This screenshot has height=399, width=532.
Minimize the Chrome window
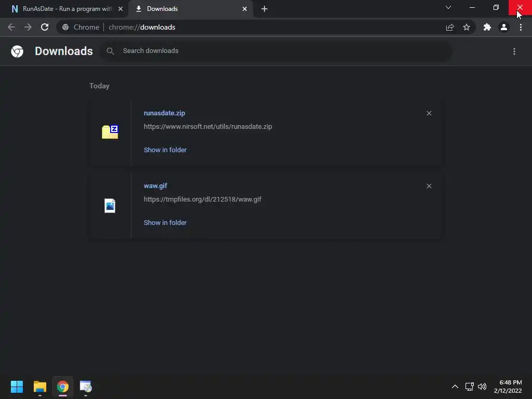(x=472, y=7)
